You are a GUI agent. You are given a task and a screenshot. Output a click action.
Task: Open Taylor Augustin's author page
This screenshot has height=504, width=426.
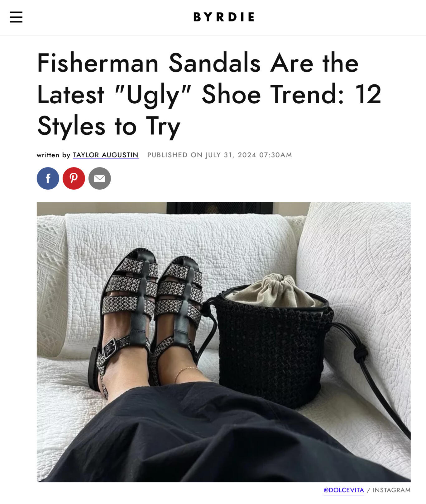coord(106,155)
